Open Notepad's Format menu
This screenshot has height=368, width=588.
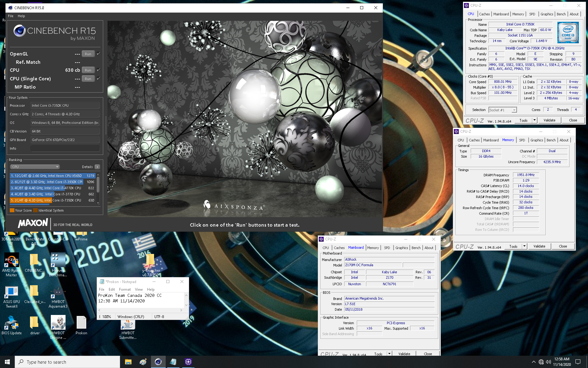click(x=125, y=289)
